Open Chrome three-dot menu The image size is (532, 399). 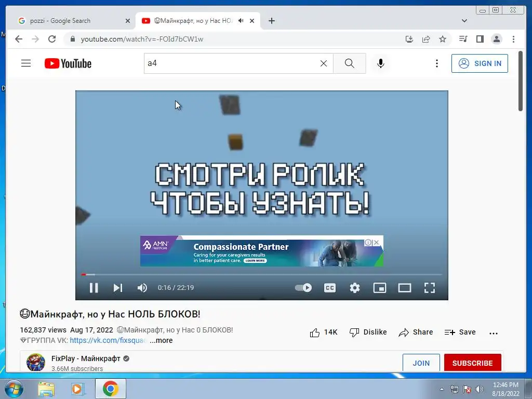[x=513, y=39]
